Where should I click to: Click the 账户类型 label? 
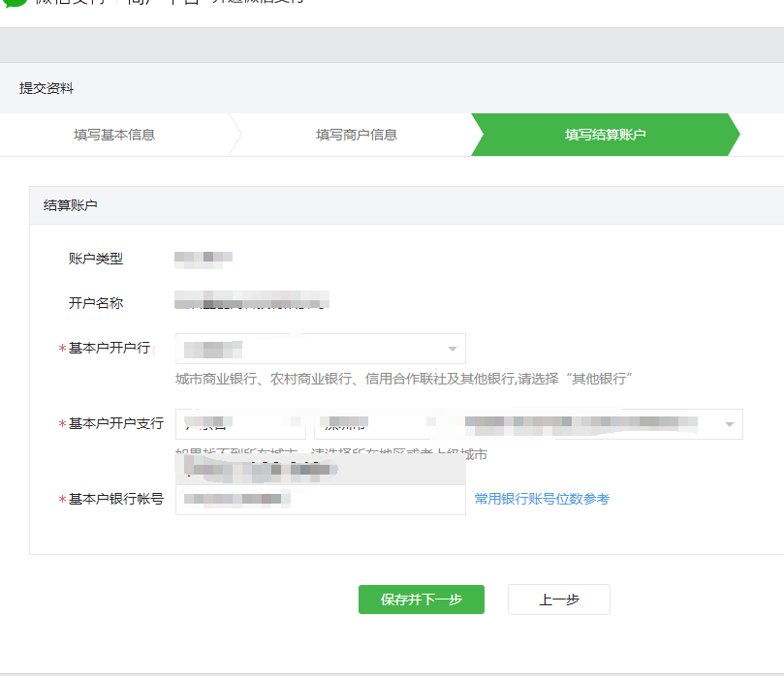pos(96,259)
